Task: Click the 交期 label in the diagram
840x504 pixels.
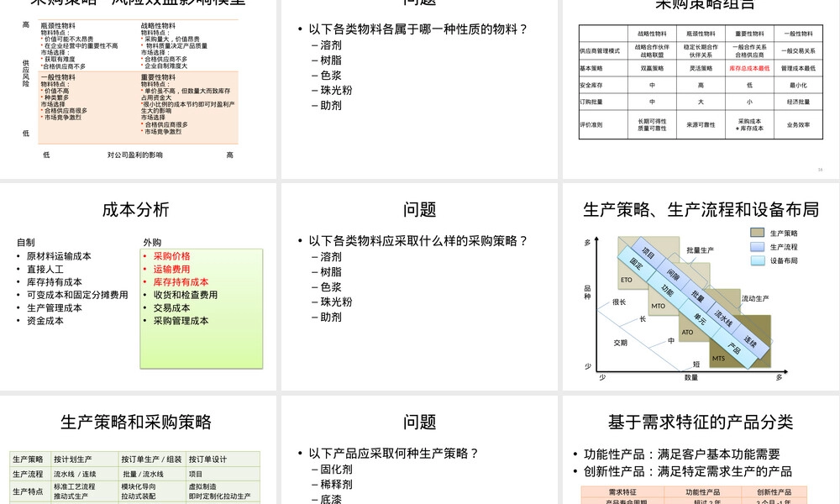Action: [621, 342]
